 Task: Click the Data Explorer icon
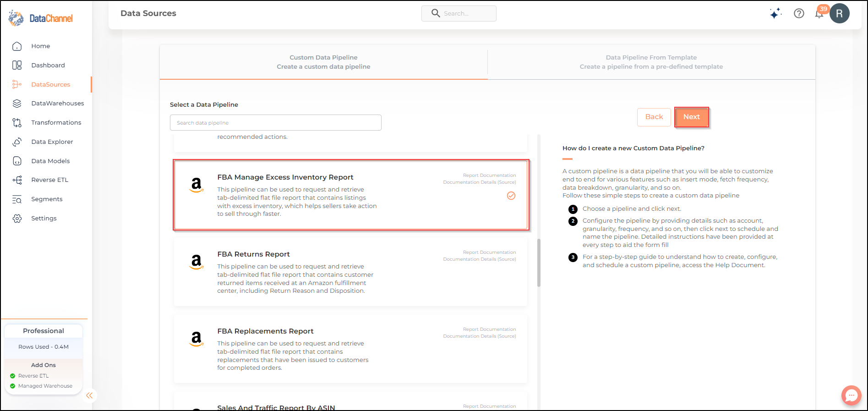[17, 142]
